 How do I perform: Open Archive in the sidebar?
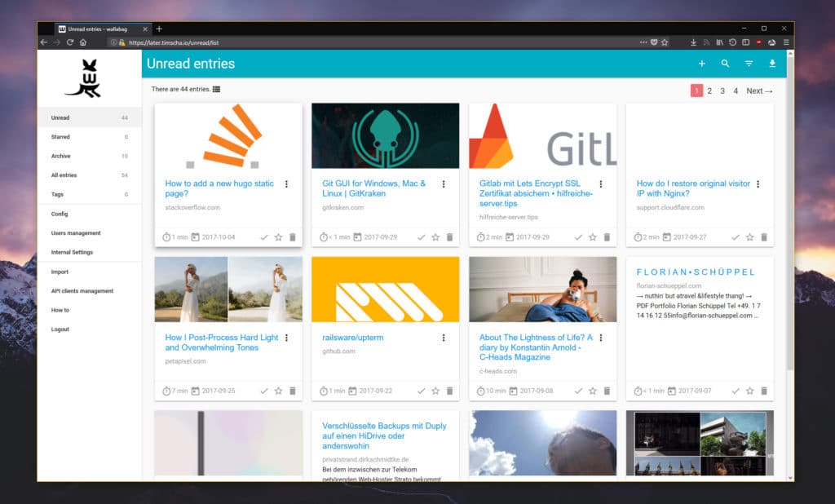pyautogui.click(x=90, y=156)
